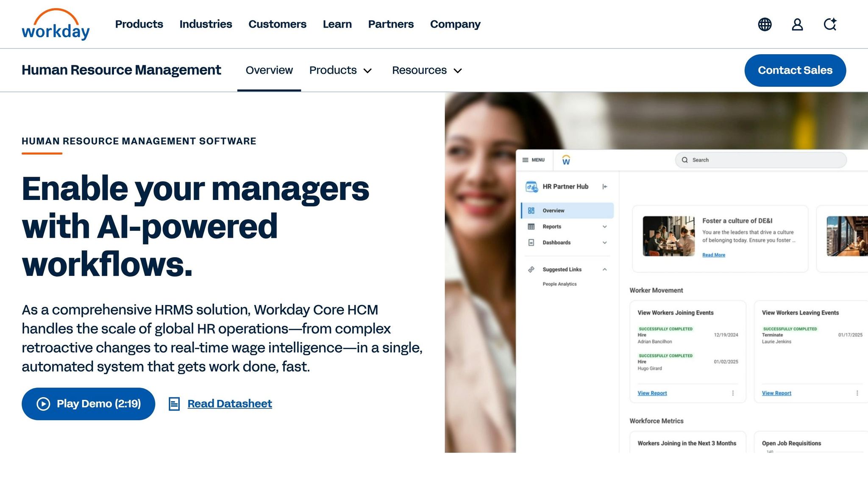This screenshot has width=868, height=488.
Task: Expand the Products dropdown in the subnav
Action: click(x=367, y=71)
